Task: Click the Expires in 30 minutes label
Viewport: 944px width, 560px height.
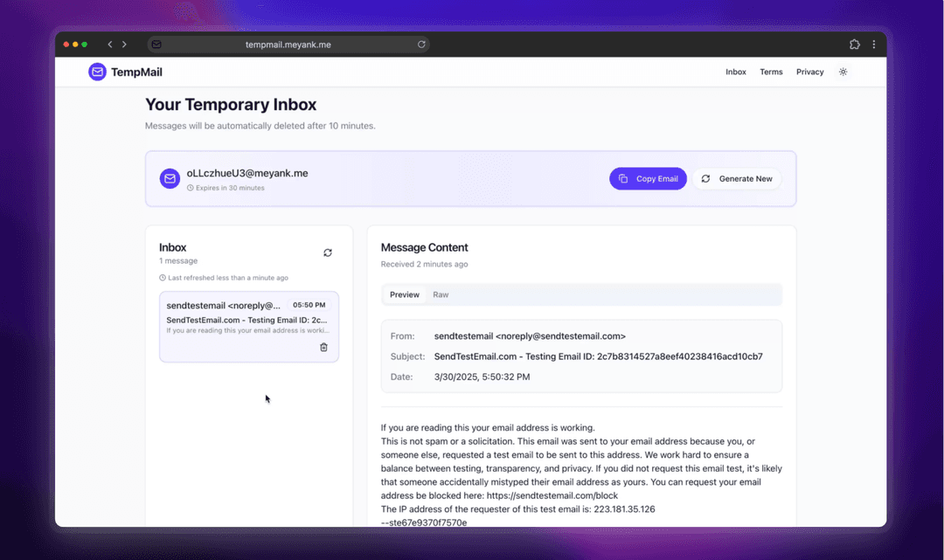Action: [230, 188]
